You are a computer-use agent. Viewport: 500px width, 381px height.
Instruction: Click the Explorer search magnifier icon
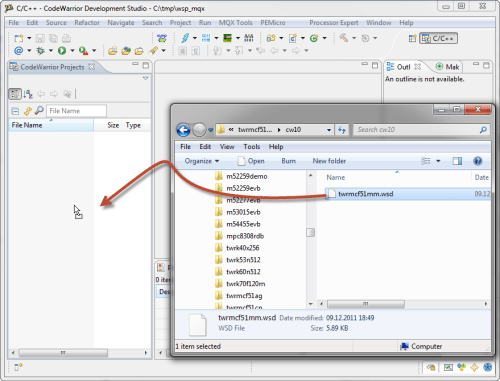(x=483, y=130)
